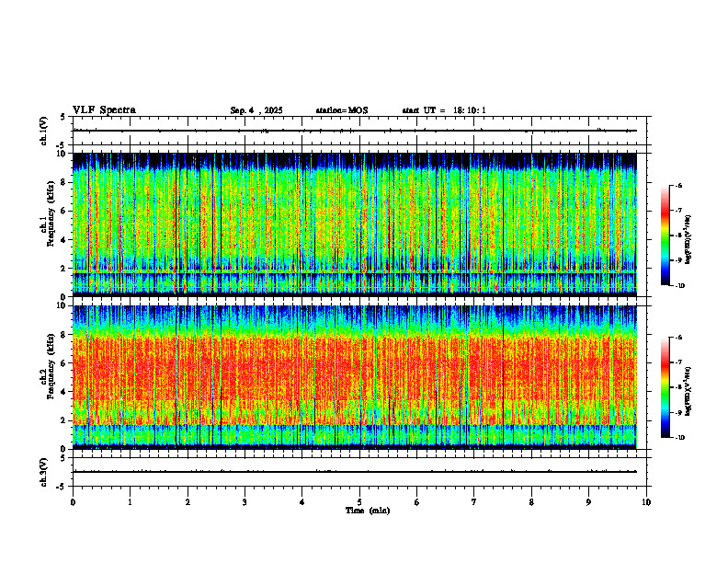Click the ch.2 colorbar unit label

pyautogui.click(x=688, y=390)
